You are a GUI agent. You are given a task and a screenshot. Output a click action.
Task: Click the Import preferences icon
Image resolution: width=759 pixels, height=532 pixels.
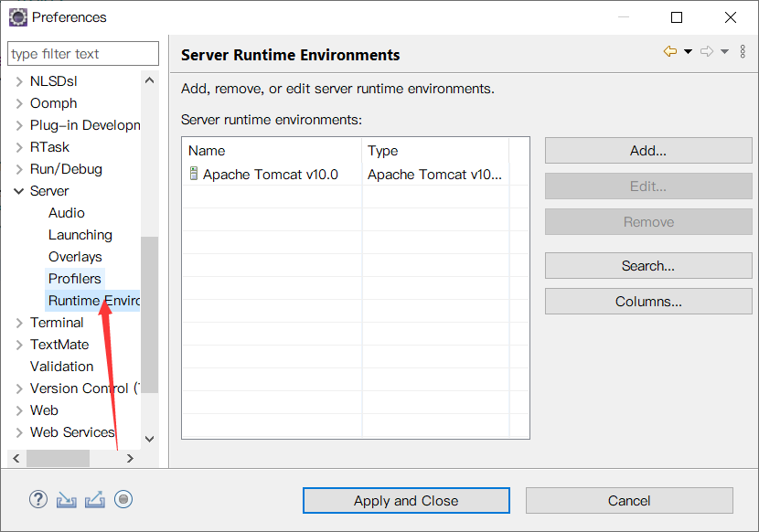coord(66,499)
